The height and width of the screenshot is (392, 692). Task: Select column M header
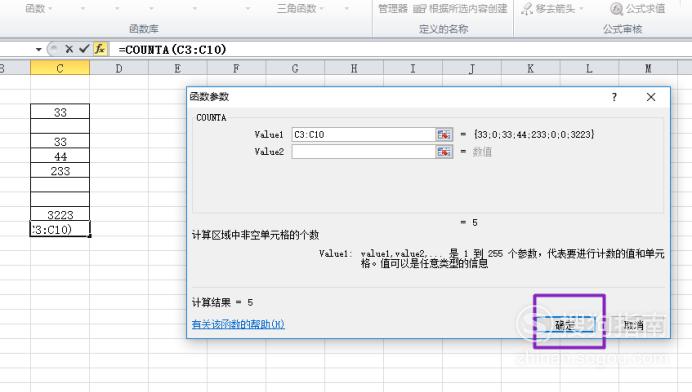[x=648, y=68]
